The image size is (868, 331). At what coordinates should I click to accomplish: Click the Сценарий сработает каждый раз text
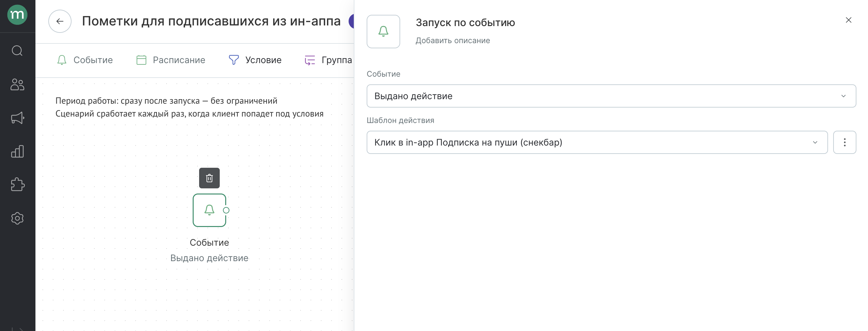(x=189, y=113)
